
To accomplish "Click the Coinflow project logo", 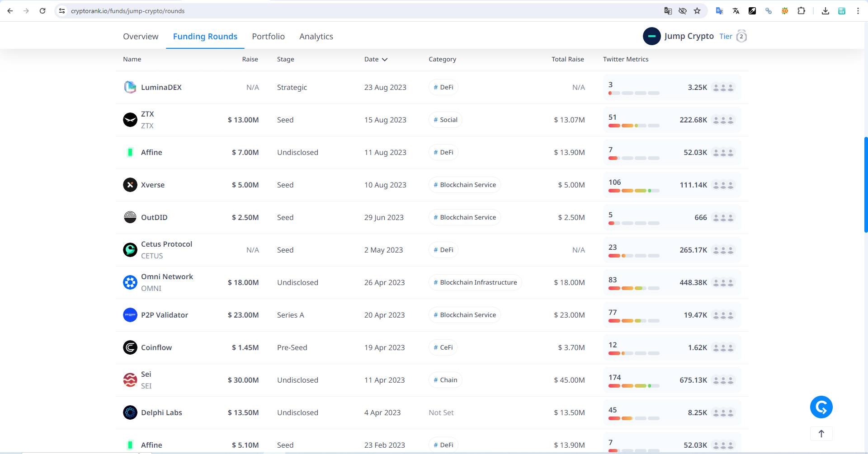I will pos(130,347).
